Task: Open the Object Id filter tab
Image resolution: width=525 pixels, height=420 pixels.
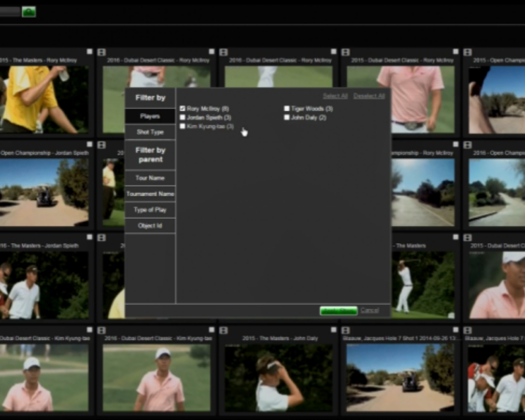Action: click(x=150, y=226)
